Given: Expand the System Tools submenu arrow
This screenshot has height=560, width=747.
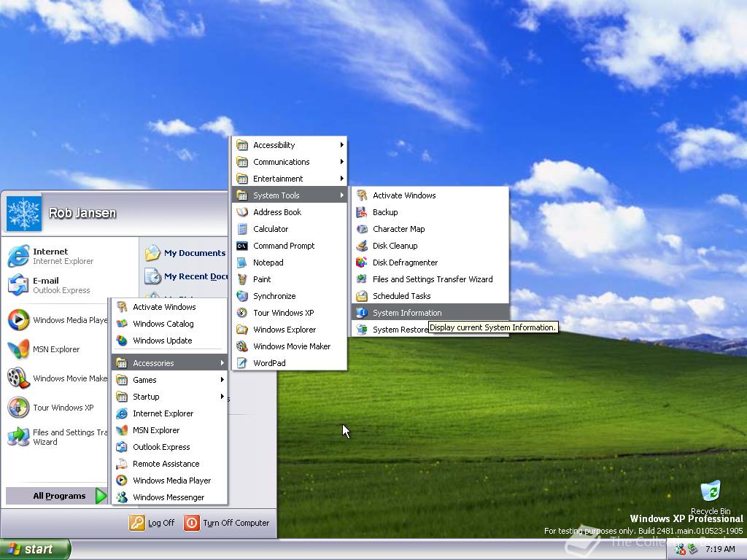Looking at the screenshot, I should 342,195.
